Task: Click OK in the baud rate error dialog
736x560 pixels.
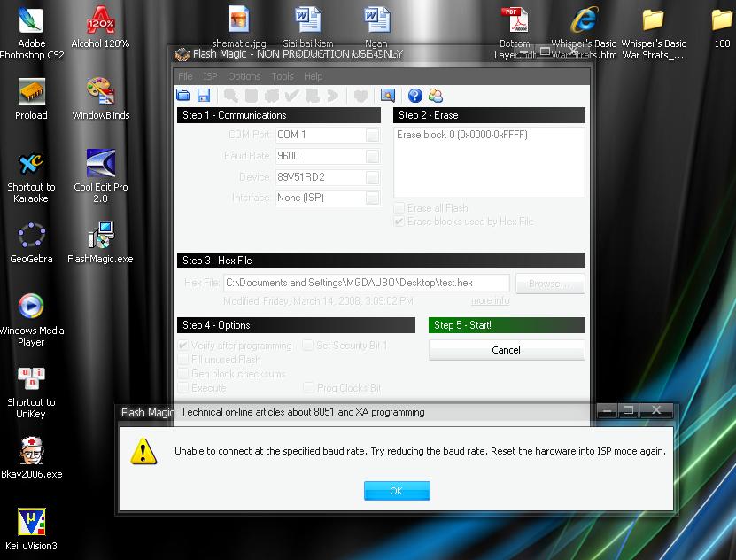Action: 397,491
